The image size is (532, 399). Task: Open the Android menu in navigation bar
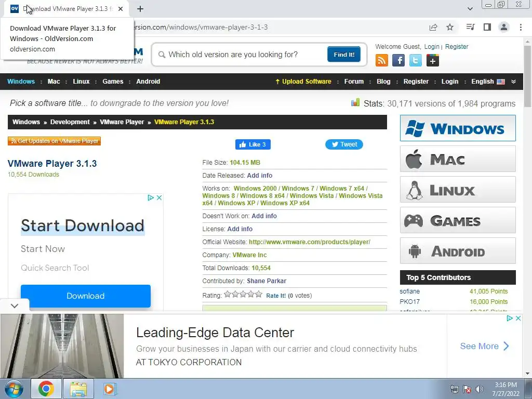click(148, 82)
